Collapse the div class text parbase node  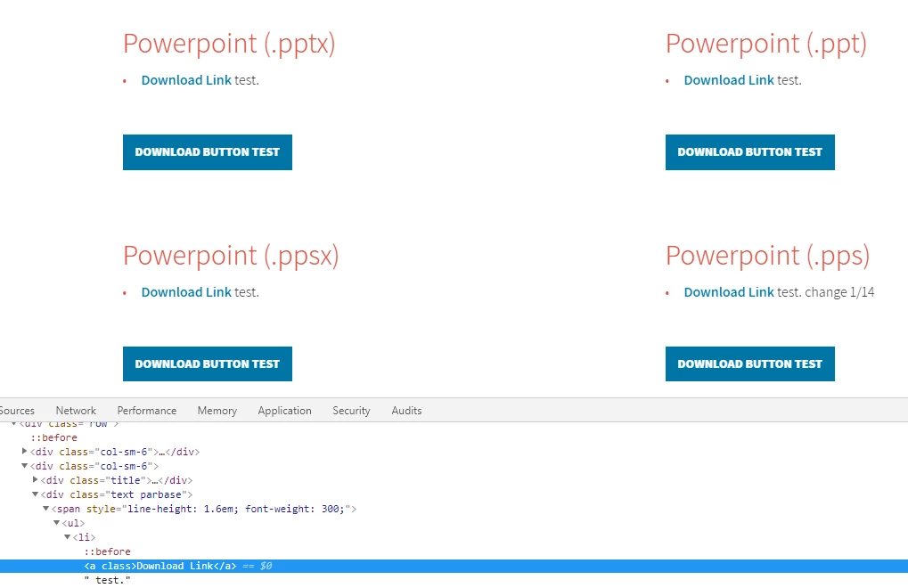tap(36, 494)
